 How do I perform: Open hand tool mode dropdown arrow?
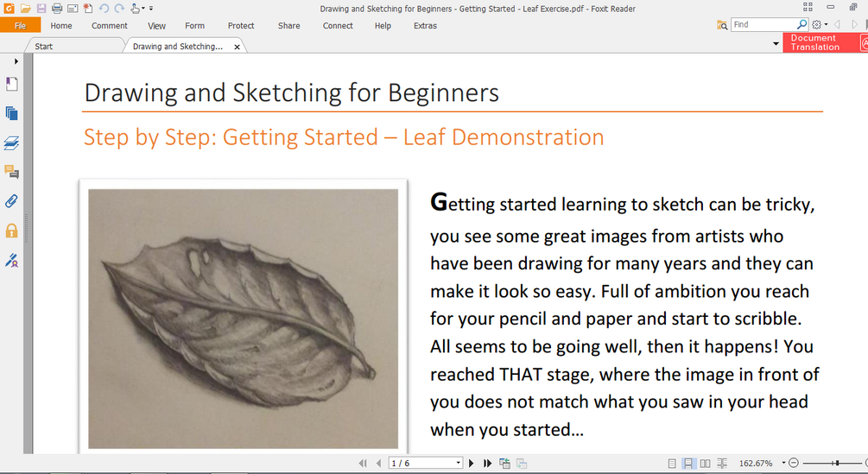coord(143,9)
